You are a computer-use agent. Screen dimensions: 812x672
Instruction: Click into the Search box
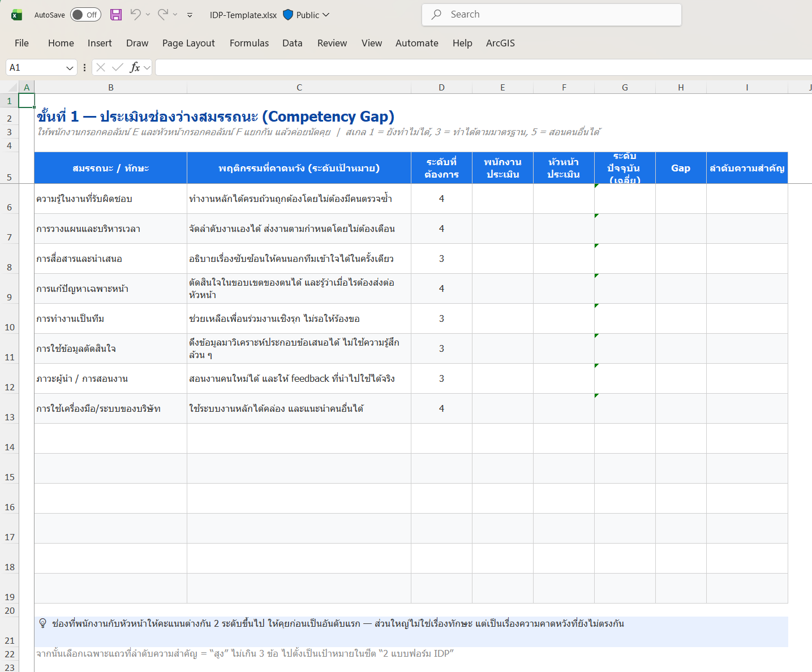[552, 15]
